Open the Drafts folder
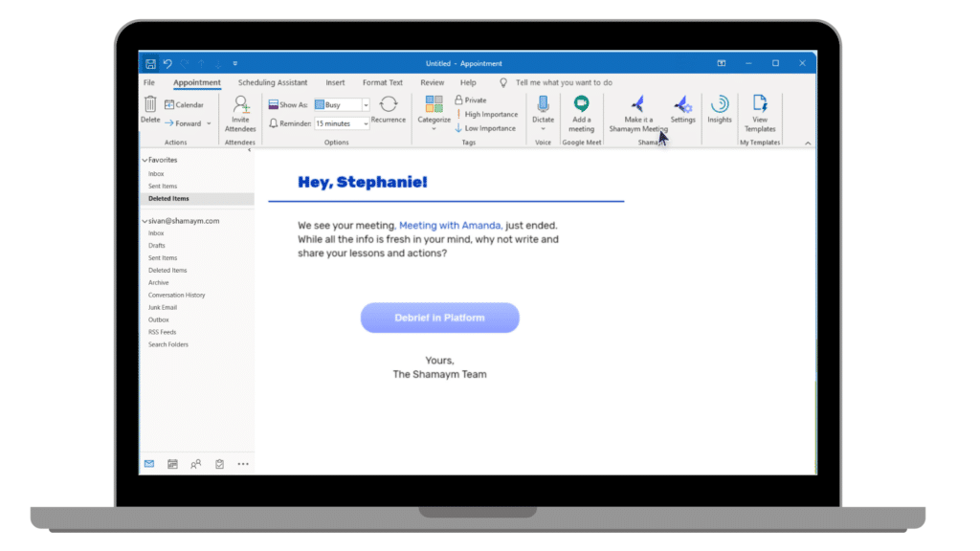Screen dimensions: 980x551 [x=157, y=246]
